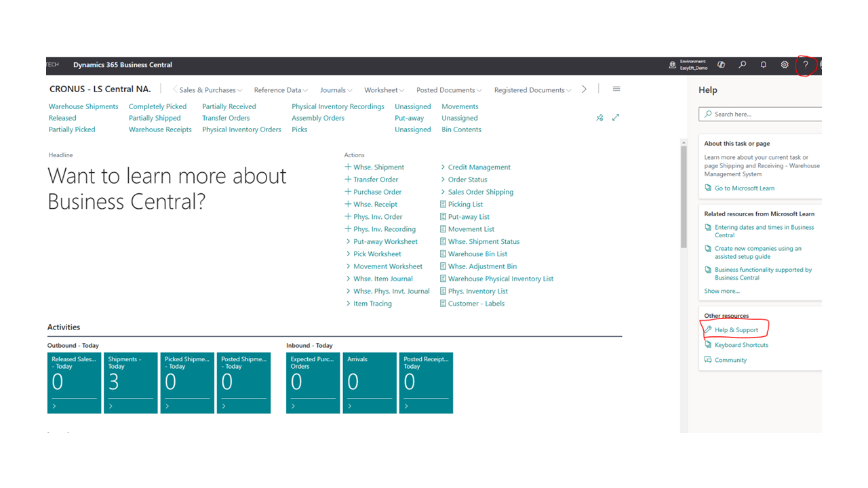
Task: Click the Help question mark icon
Action: point(805,65)
